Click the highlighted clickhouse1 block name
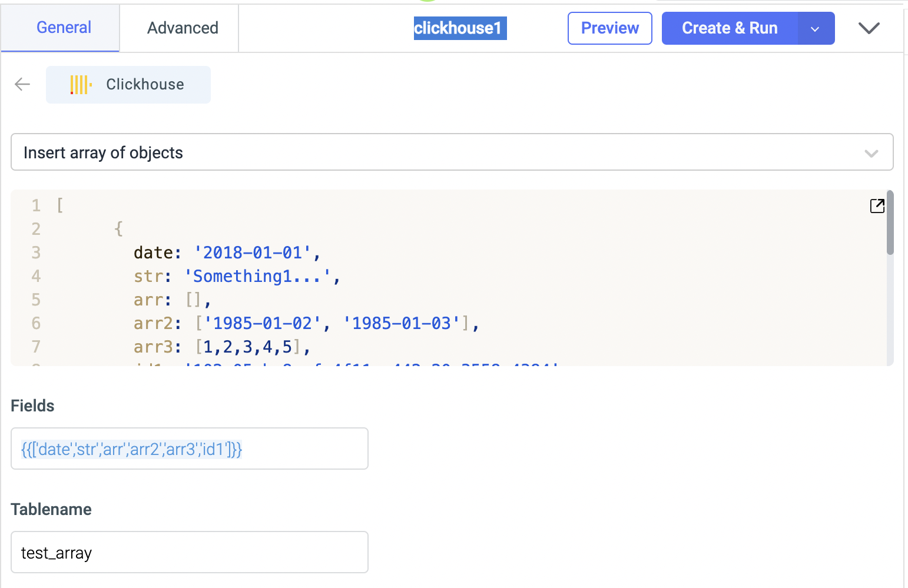The width and height of the screenshot is (908, 588). click(459, 28)
